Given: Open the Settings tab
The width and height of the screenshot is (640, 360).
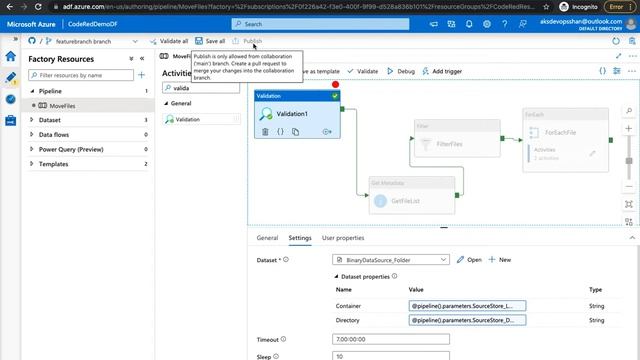Looking at the screenshot, I should point(300,238).
